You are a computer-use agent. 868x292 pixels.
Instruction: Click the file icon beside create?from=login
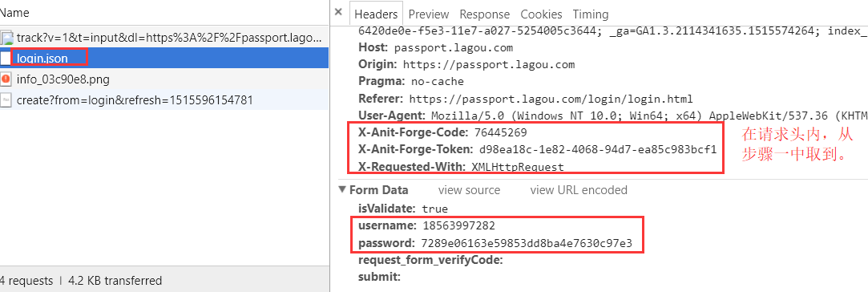click(6, 99)
